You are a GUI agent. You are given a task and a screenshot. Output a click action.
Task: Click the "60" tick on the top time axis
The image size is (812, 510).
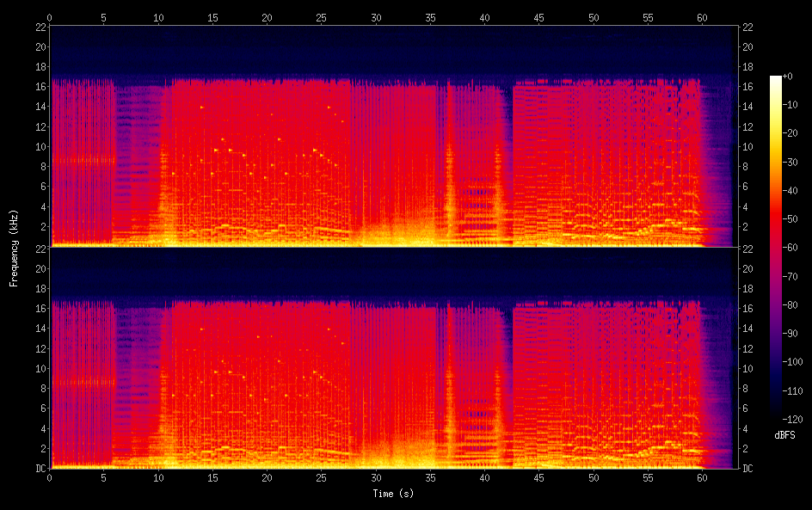point(702,16)
